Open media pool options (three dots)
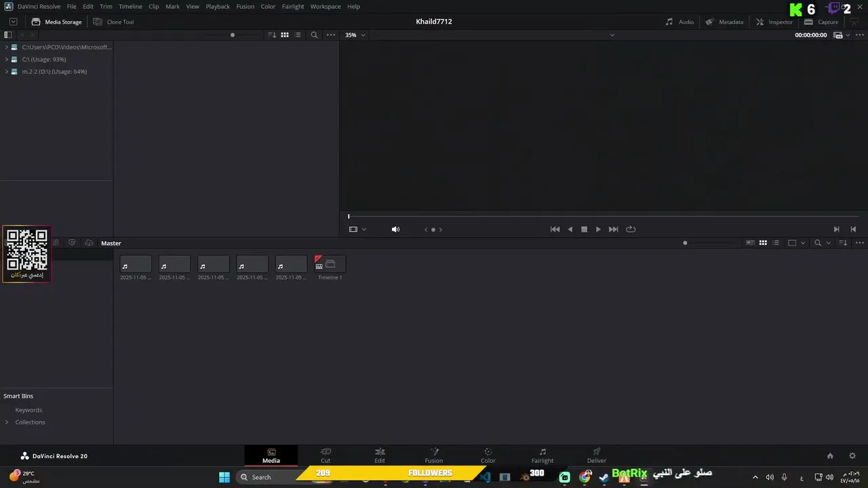The image size is (868, 488). point(860,243)
